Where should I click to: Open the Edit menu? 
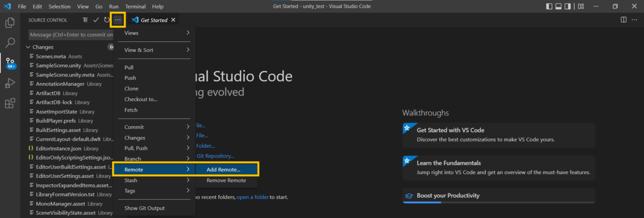coord(38,6)
